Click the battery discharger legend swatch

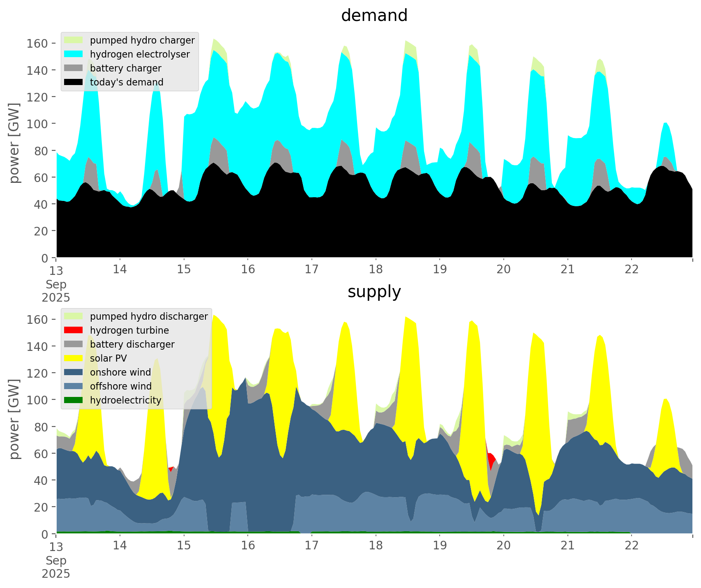pos(74,344)
